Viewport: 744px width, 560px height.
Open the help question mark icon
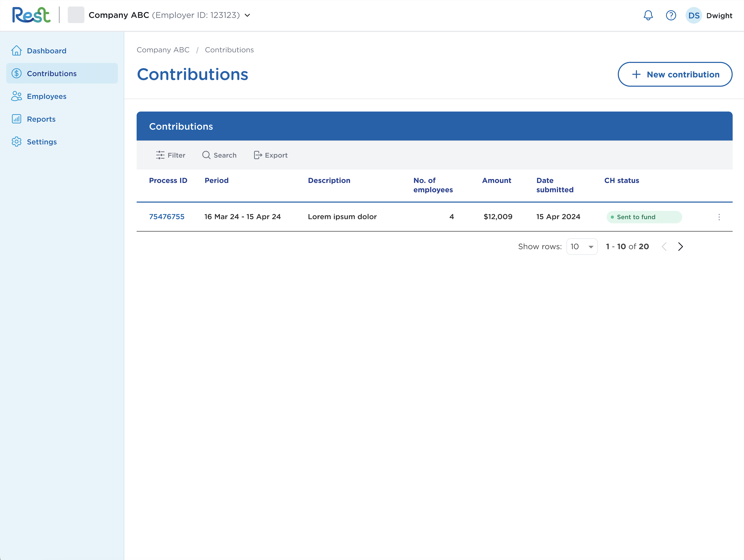[x=671, y=15]
